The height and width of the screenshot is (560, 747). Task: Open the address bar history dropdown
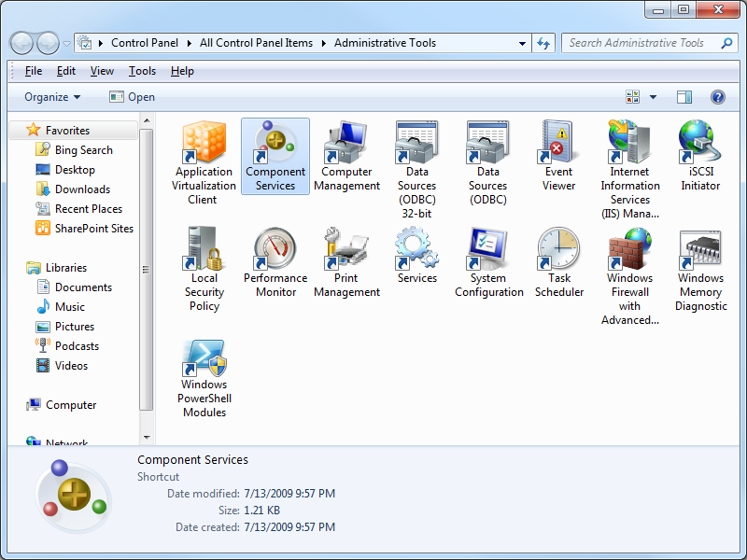522,43
